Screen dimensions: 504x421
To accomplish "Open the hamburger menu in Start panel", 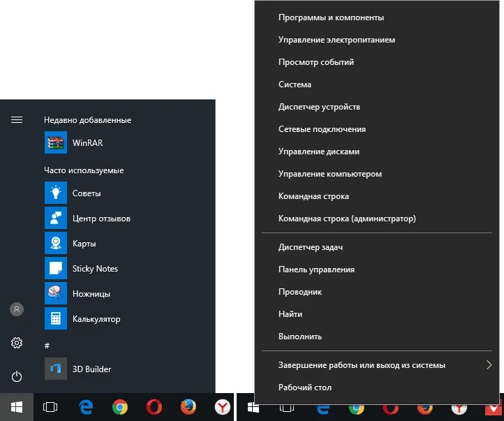I will pos(17,120).
